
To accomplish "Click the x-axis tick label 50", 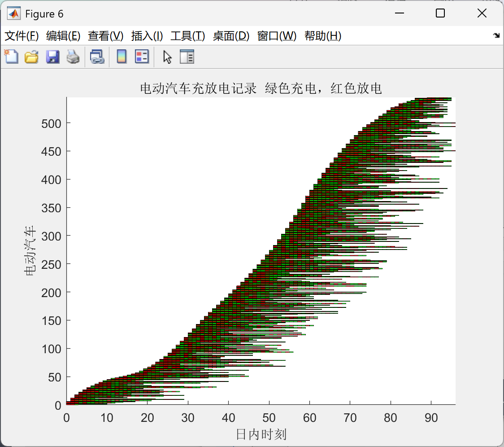I will [x=269, y=418].
